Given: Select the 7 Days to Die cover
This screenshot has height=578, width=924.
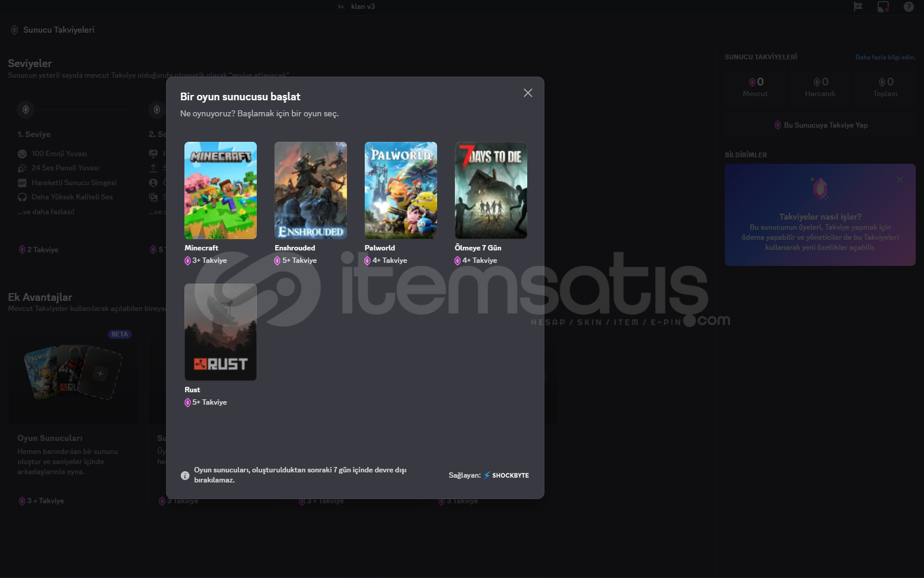Looking at the screenshot, I should pyautogui.click(x=491, y=190).
